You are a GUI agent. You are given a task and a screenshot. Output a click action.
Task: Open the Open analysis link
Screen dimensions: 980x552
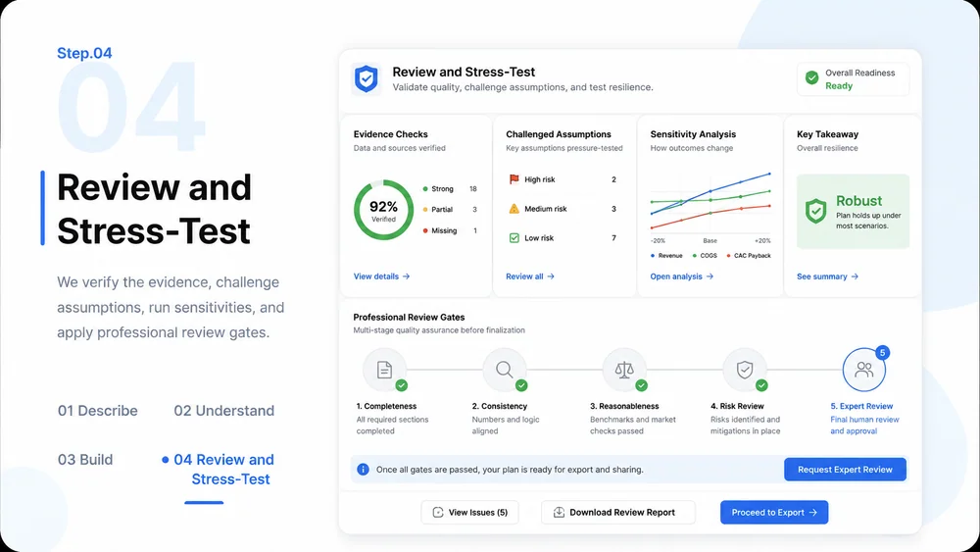pyautogui.click(x=682, y=276)
